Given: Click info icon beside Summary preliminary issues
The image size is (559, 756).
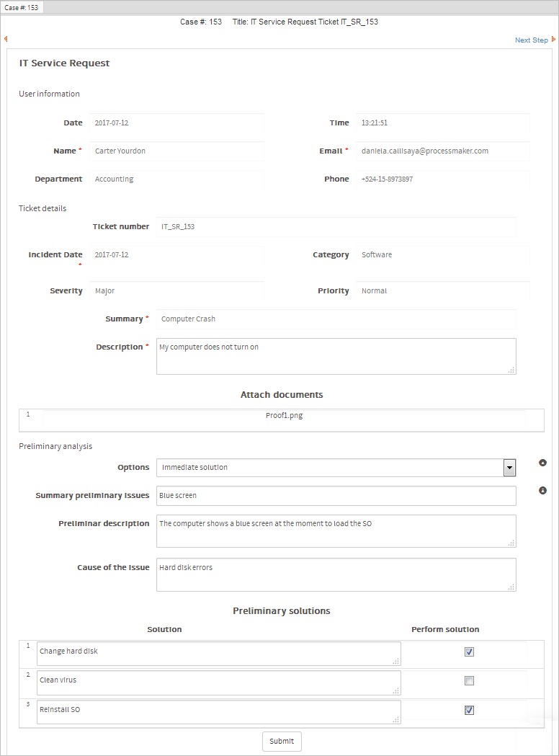Looking at the screenshot, I should [542, 491].
